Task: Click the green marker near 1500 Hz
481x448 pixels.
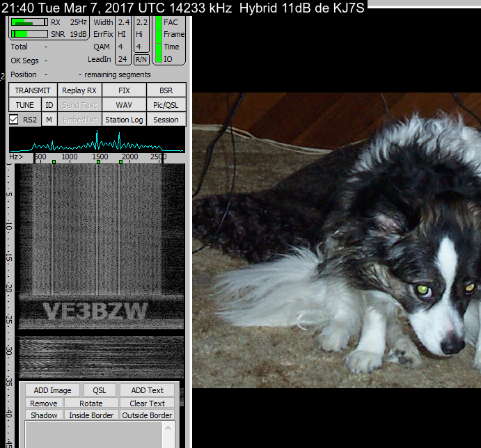Action: pyautogui.click(x=98, y=161)
